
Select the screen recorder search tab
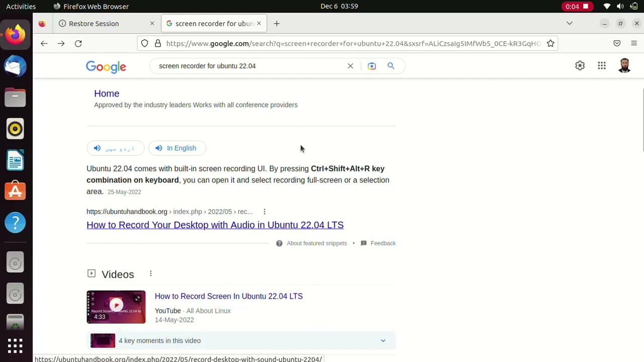(x=214, y=24)
